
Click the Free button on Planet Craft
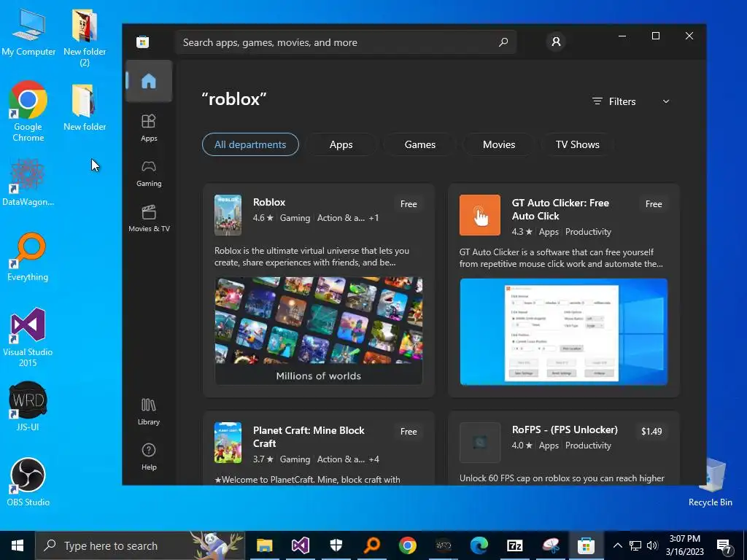coord(409,432)
